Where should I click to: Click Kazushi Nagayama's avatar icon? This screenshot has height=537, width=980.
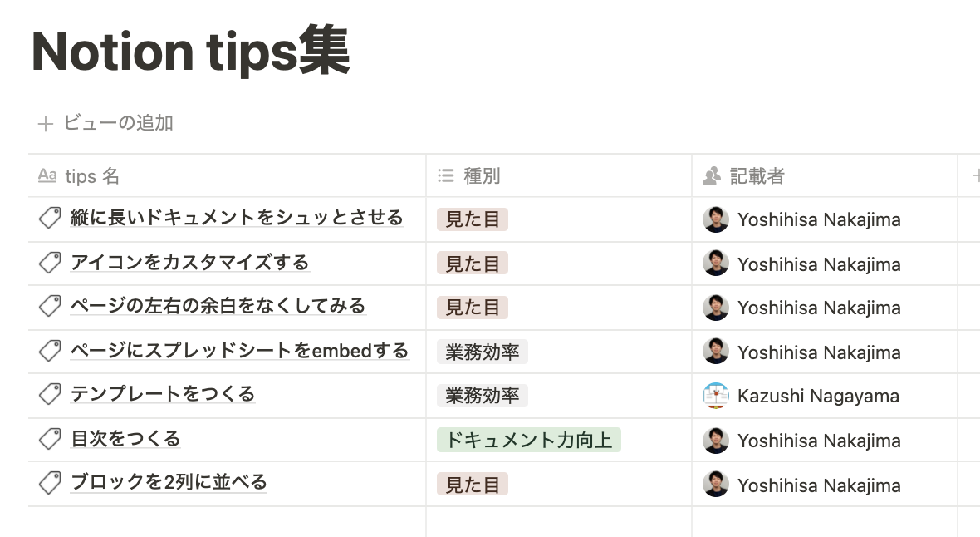click(716, 397)
